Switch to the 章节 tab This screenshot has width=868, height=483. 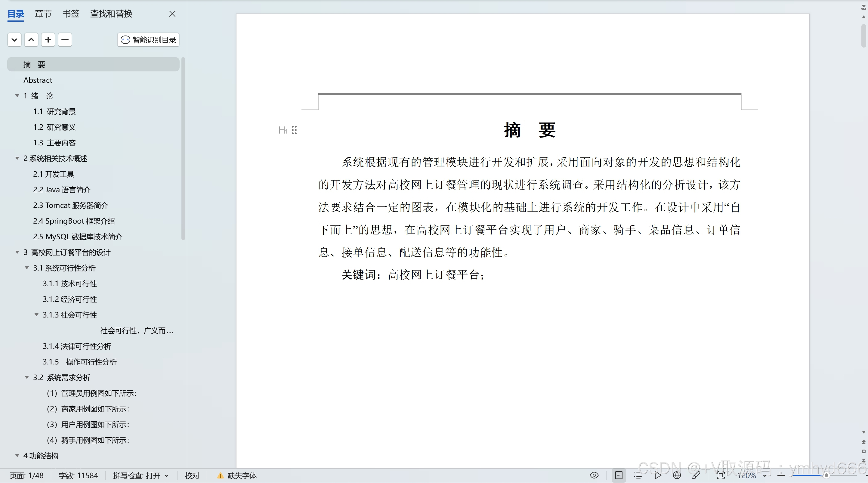pos(43,14)
